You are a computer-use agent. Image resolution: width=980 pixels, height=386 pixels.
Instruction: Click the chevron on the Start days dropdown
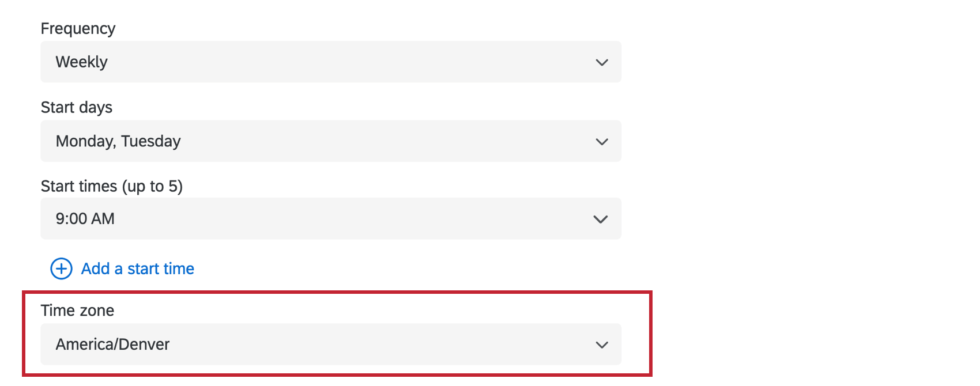tap(601, 141)
